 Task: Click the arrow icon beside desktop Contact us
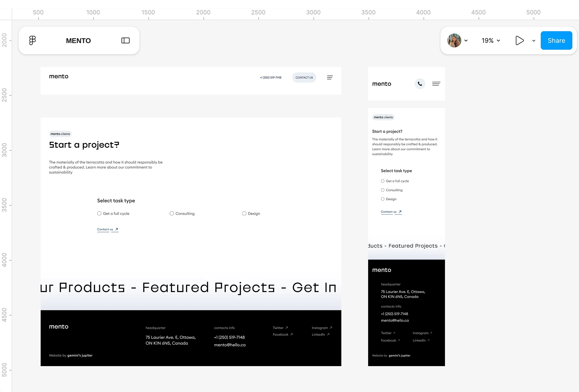point(116,229)
